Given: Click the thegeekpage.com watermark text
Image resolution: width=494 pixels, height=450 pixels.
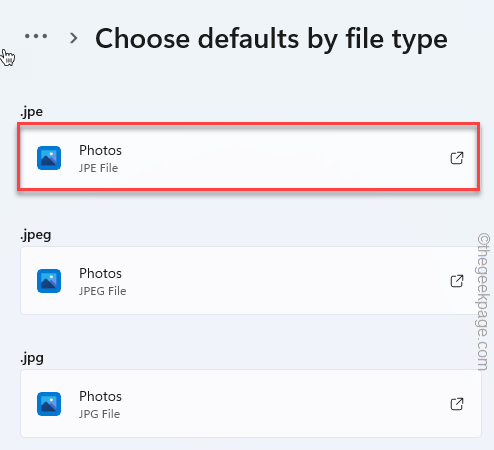Looking at the screenshot, I should (483, 302).
